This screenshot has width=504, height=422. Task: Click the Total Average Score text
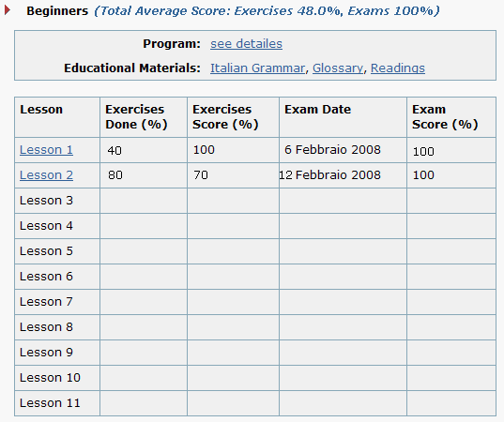267,11
